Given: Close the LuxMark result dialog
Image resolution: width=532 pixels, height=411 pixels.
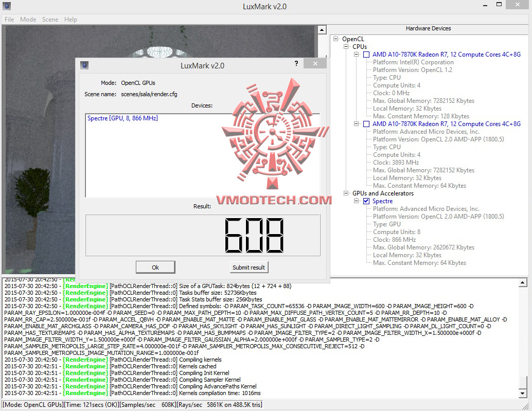Looking at the screenshot, I should 315,63.
